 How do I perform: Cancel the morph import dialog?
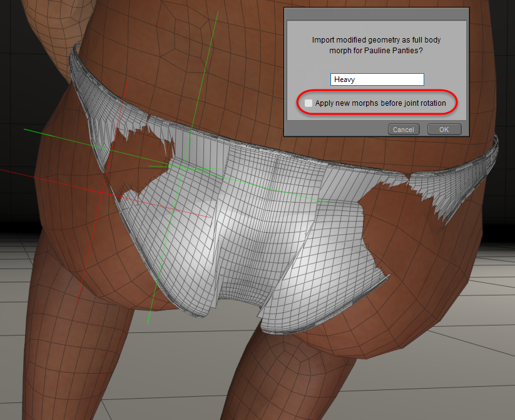(403, 130)
